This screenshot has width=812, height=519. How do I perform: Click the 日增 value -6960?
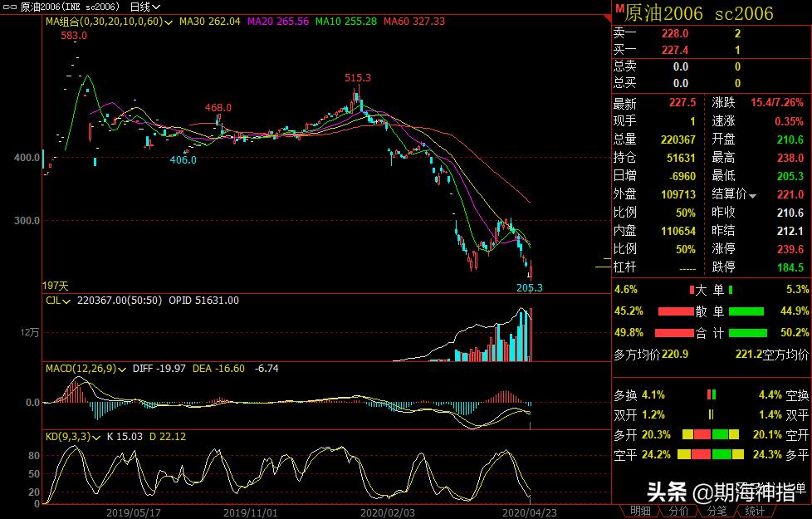point(682,177)
